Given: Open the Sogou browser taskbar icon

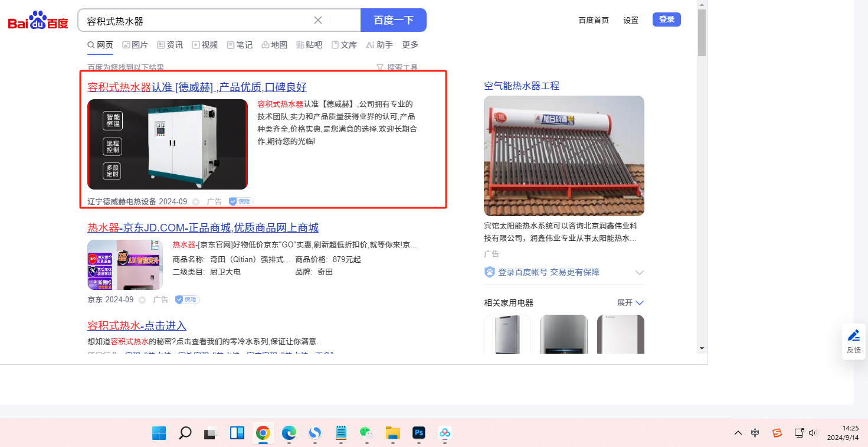Looking at the screenshot, I should tap(315, 433).
